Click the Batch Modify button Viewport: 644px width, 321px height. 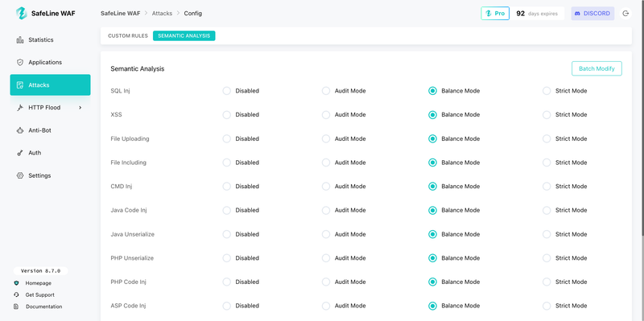[597, 68]
